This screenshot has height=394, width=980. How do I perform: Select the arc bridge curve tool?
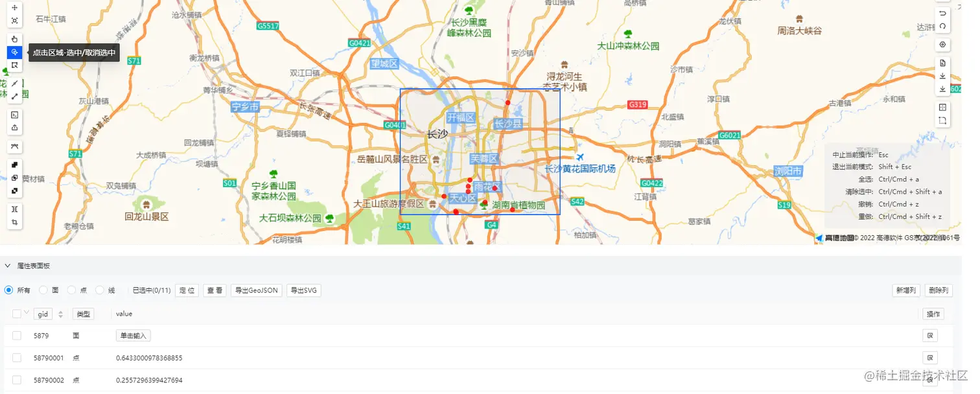tap(14, 146)
